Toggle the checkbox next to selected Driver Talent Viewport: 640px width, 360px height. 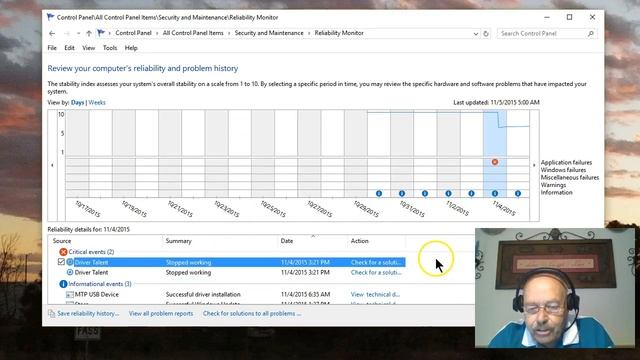pos(61,262)
